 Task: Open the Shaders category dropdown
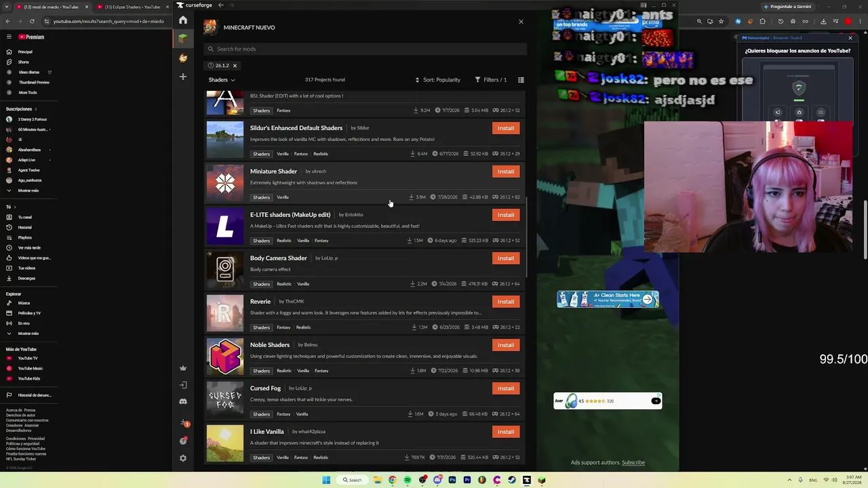pos(222,80)
